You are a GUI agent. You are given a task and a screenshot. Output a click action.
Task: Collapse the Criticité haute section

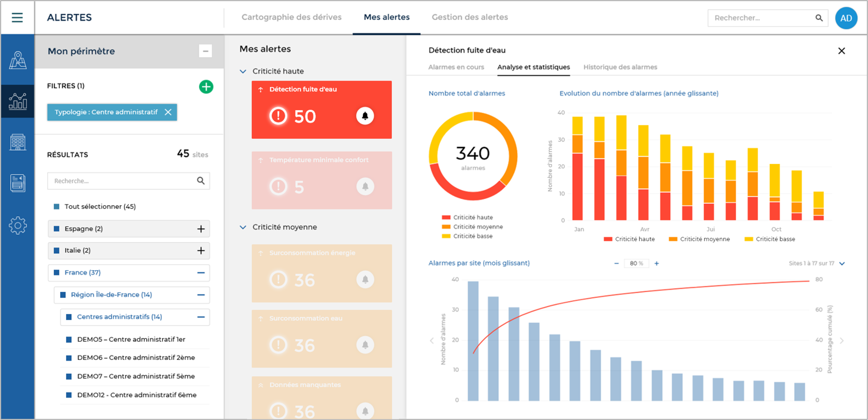[x=243, y=71]
